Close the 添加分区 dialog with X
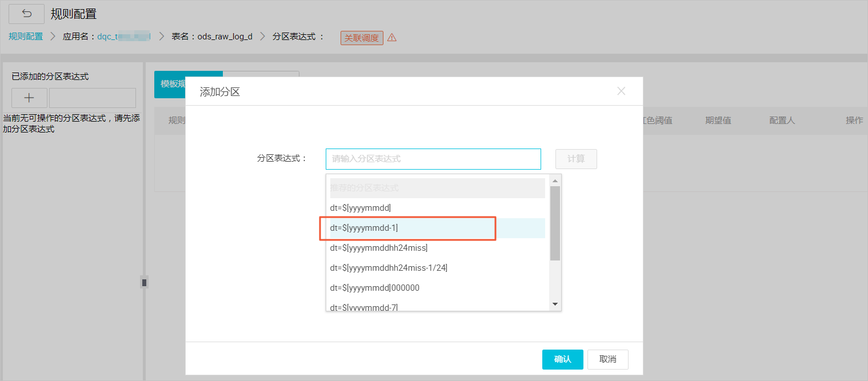 click(x=622, y=91)
